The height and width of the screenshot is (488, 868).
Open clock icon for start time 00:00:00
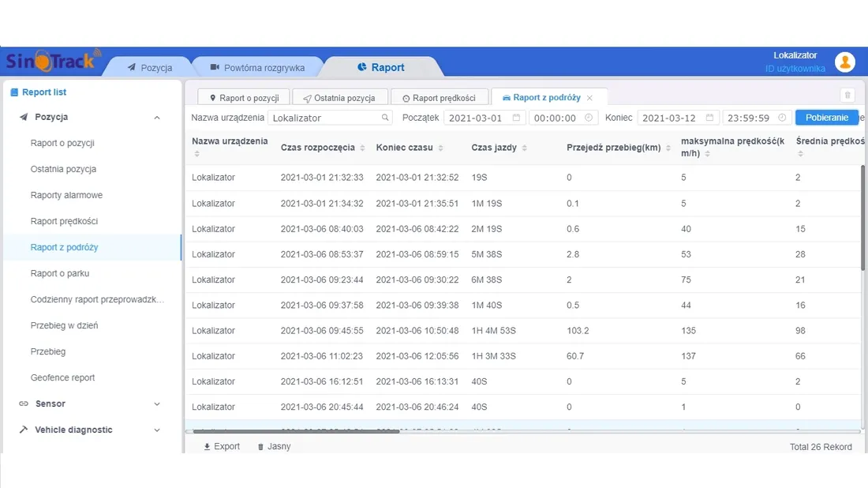tap(589, 118)
